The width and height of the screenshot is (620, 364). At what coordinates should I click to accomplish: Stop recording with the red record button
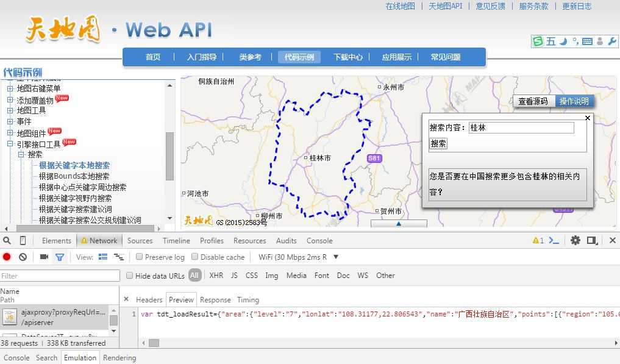7,257
